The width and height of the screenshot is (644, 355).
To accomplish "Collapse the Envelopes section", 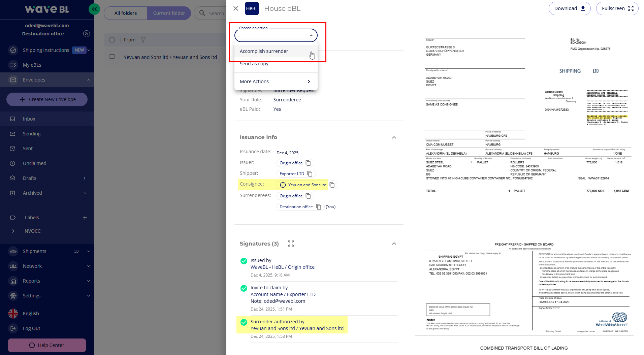I will pos(89,80).
